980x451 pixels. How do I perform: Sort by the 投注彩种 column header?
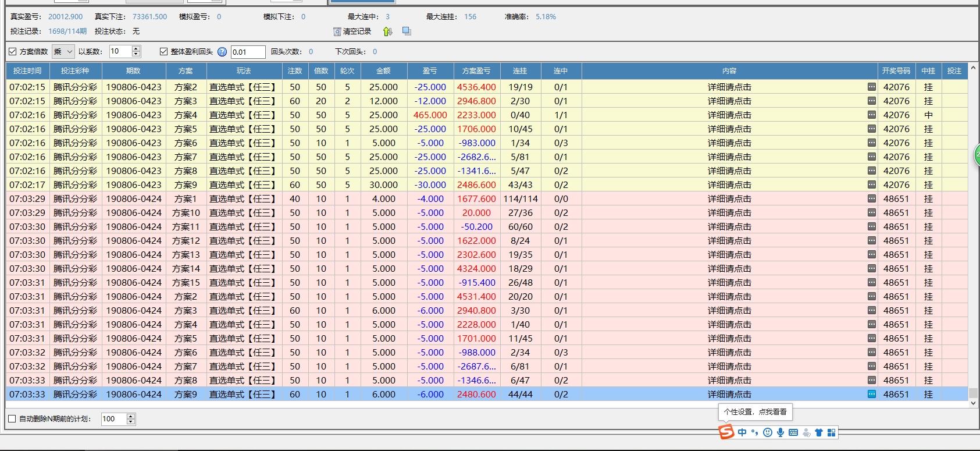click(x=76, y=71)
